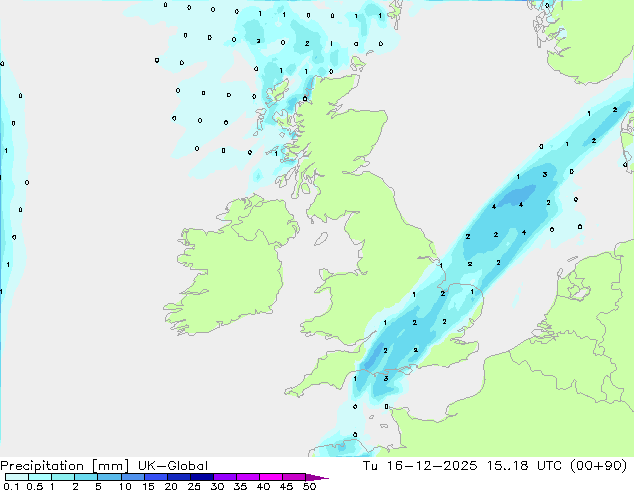Click the "0.5" legend scale label
Screen dimensions: 634x490
pos(34,486)
